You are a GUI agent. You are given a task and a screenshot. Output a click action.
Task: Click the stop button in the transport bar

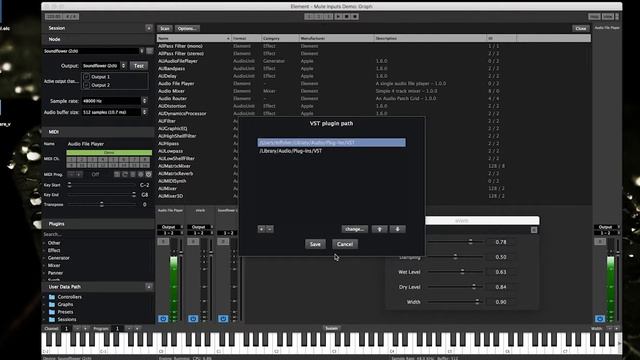pos(347,17)
